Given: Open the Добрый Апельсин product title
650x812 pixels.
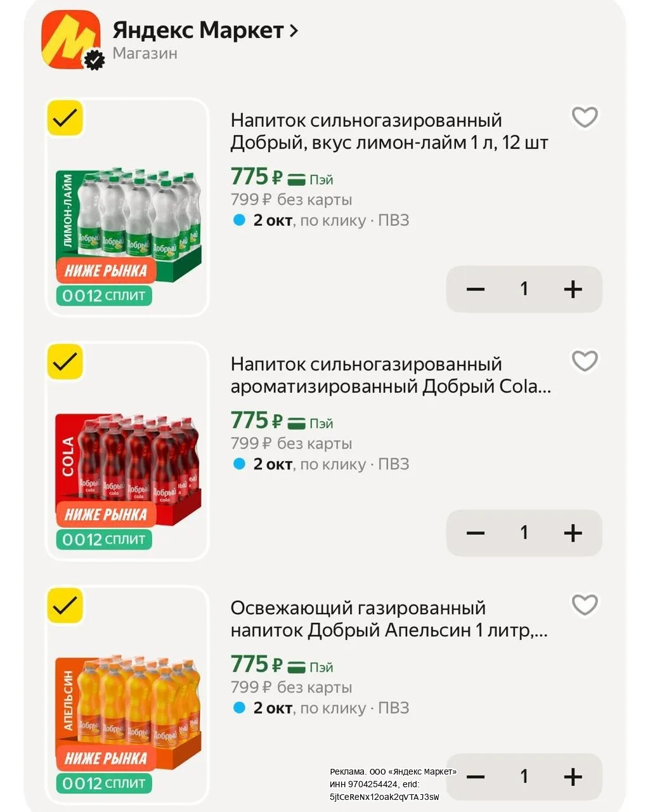Looking at the screenshot, I should tap(389, 619).
